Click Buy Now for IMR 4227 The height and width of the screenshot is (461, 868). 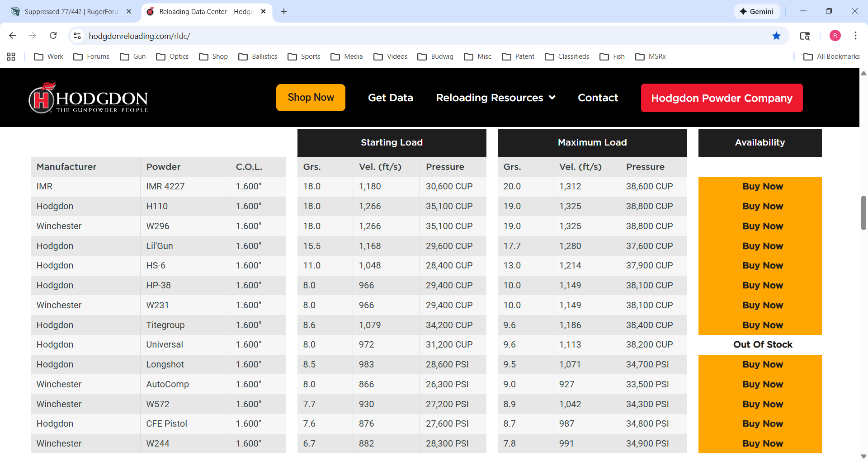tap(762, 187)
